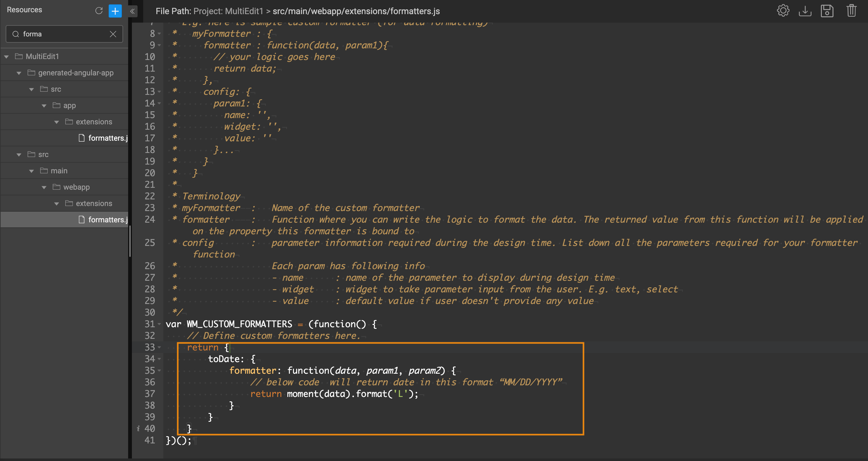Add a new resource with plus button
This screenshot has width=868, height=461.
click(115, 10)
